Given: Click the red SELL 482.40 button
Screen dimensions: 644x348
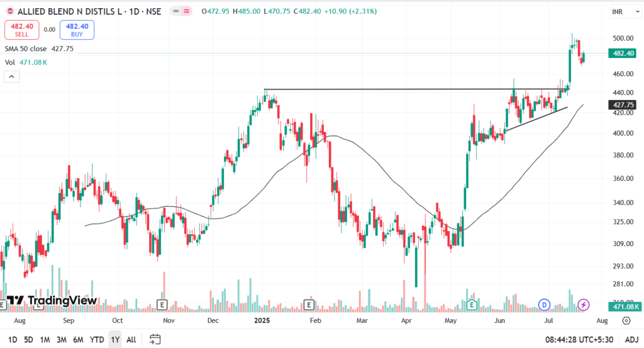Looking at the screenshot, I should pos(22,30).
